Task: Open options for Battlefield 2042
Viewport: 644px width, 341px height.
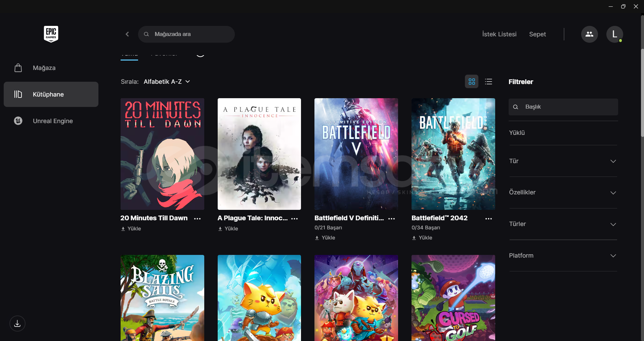Action: [x=489, y=219]
